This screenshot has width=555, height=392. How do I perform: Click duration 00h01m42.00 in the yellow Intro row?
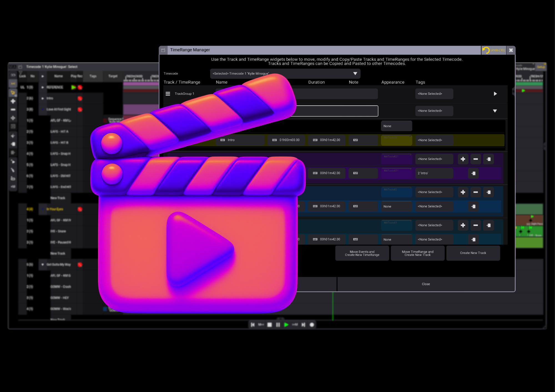click(x=327, y=140)
